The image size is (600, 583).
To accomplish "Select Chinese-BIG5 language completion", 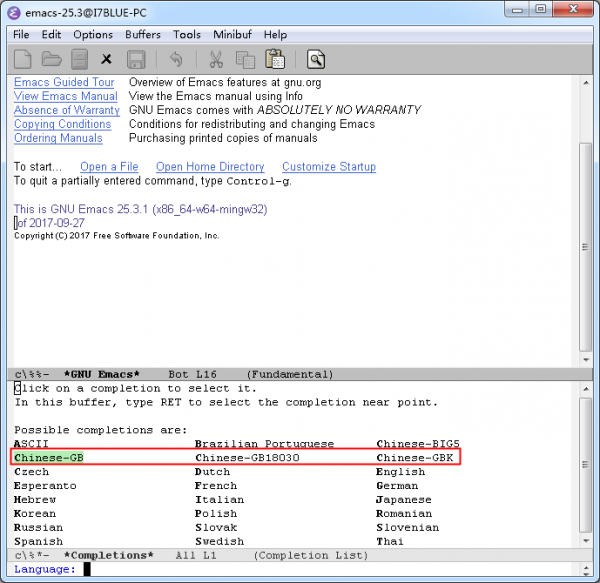I will [x=418, y=444].
